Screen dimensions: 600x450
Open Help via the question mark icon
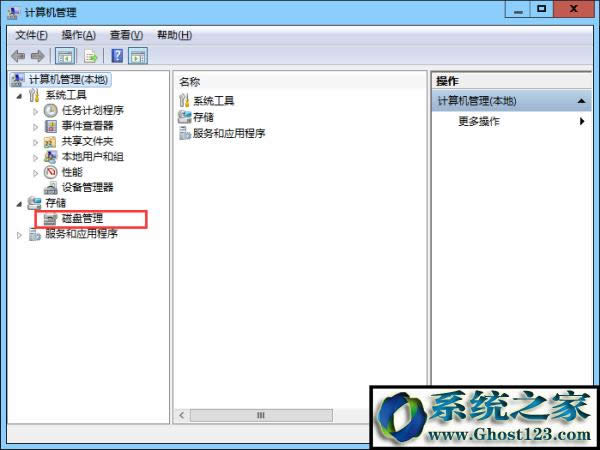click(x=117, y=56)
